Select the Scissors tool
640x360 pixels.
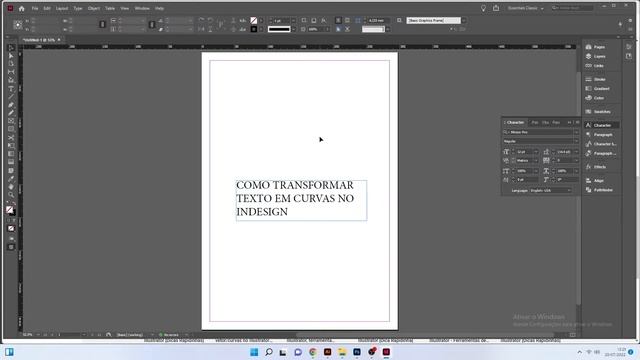[x=11, y=138]
